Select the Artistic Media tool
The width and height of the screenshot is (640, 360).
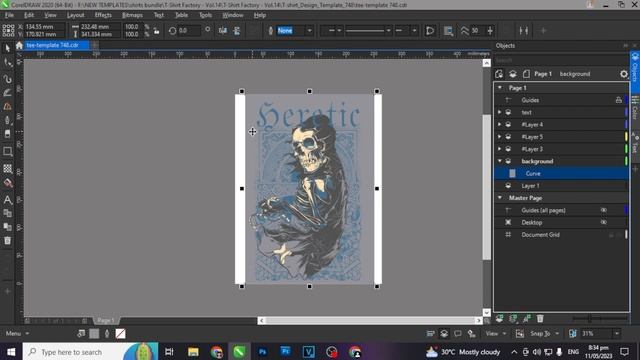7,93
